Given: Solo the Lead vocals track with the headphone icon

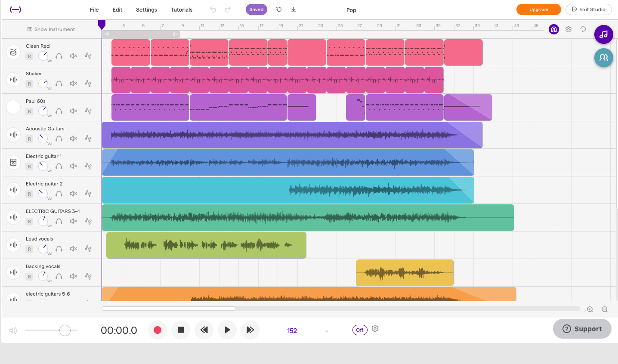Looking at the screenshot, I should (59, 249).
